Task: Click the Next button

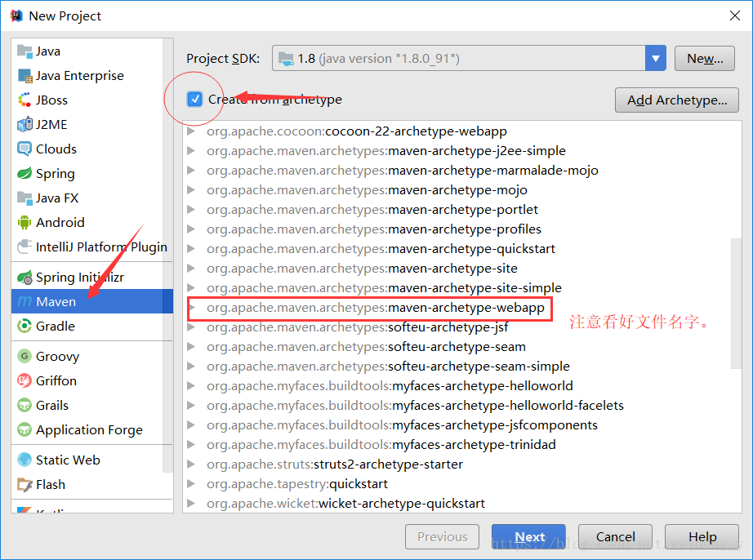Action: 528,536
